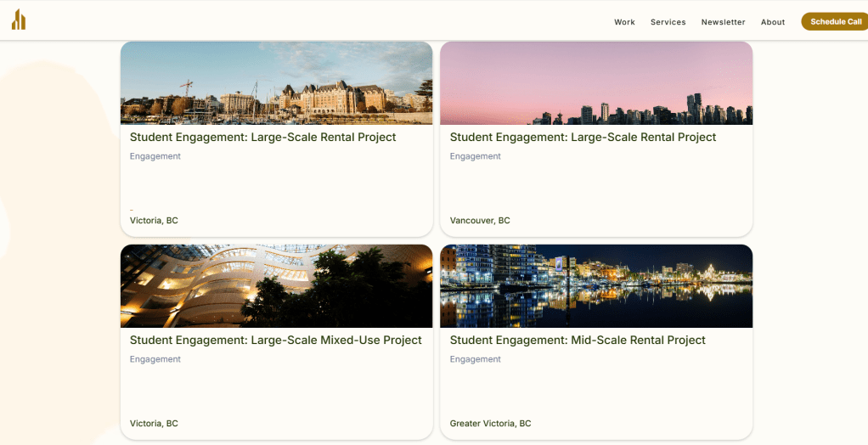Open the Newsletter navigation link
This screenshot has height=445, width=868.
pyautogui.click(x=723, y=22)
